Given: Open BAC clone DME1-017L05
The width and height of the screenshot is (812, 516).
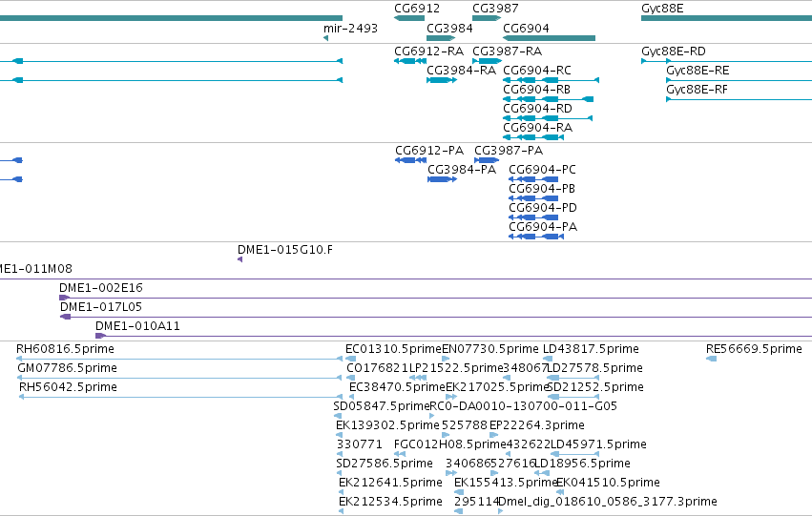Looking at the screenshot, I should click(101, 307).
